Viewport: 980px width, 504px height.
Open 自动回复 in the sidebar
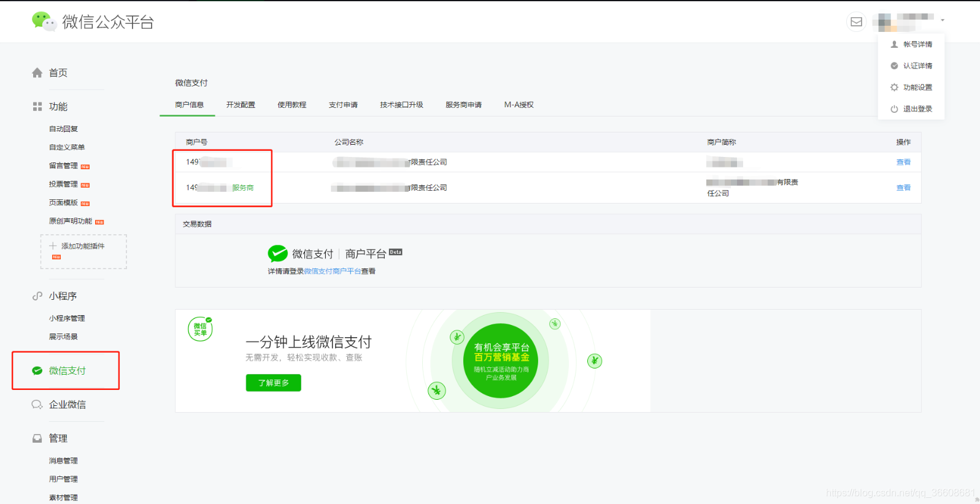click(x=63, y=129)
